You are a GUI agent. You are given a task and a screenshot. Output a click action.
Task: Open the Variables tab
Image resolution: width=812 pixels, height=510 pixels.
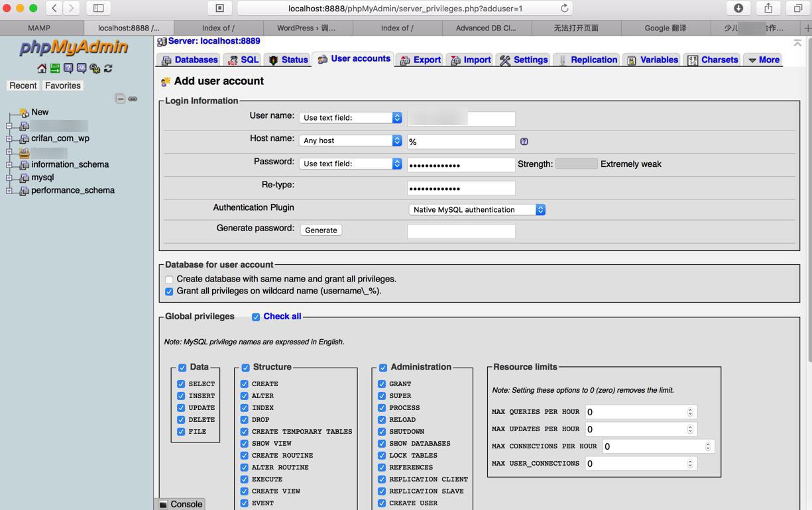tap(652, 60)
